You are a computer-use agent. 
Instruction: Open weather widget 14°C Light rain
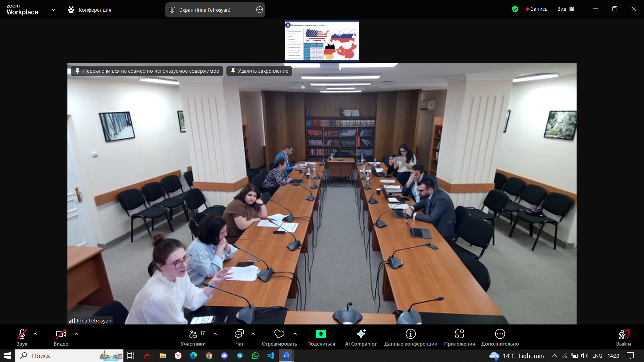click(x=517, y=356)
